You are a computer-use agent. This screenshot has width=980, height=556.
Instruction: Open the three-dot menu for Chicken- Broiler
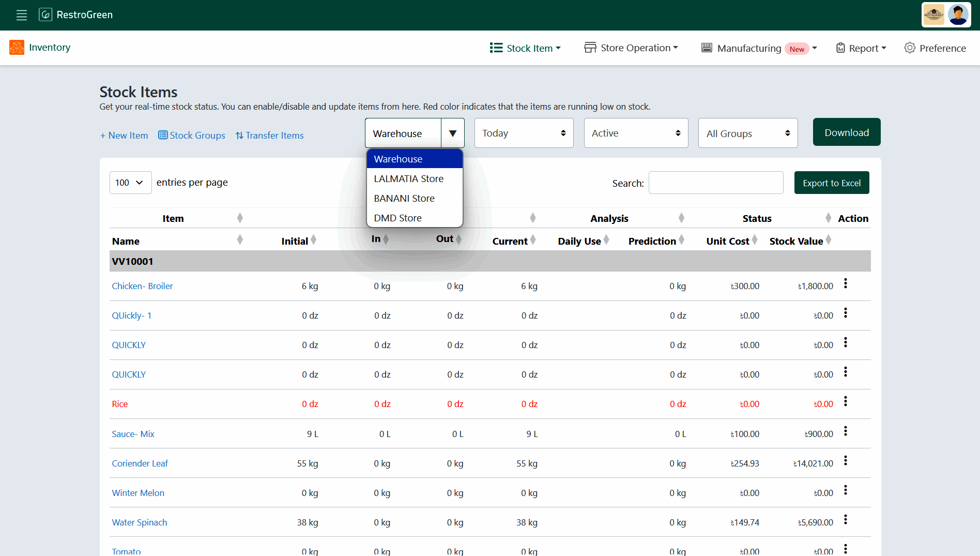846,283
